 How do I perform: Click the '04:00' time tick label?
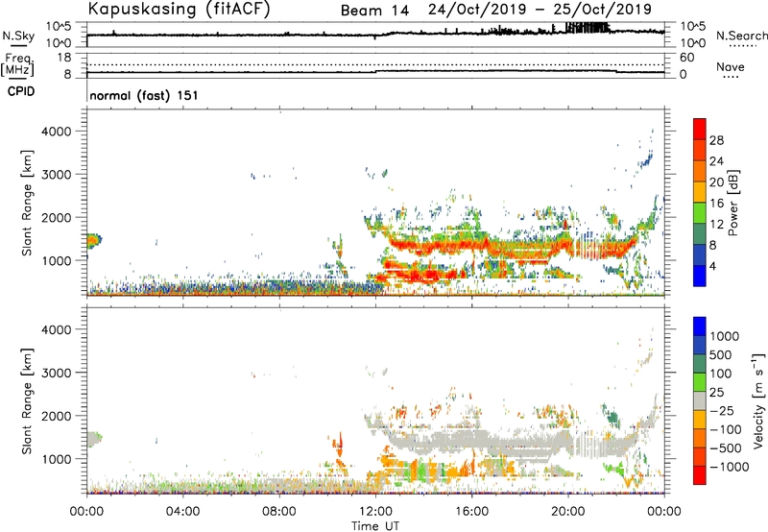coord(182,512)
